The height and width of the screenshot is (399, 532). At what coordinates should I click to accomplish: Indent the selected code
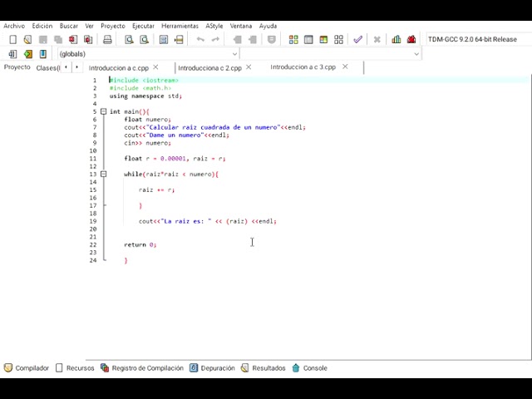[x=238, y=39]
